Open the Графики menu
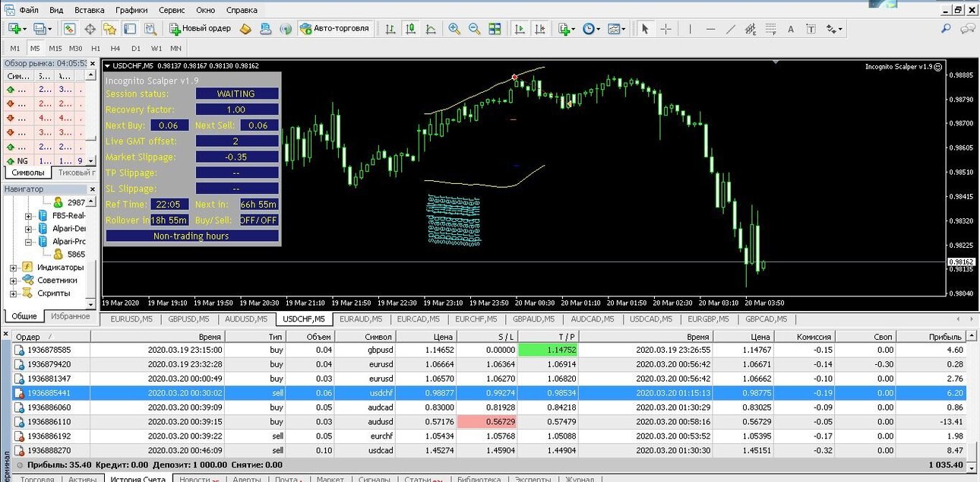The height and width of the screenshot is (482, 980). click(131, 11)
